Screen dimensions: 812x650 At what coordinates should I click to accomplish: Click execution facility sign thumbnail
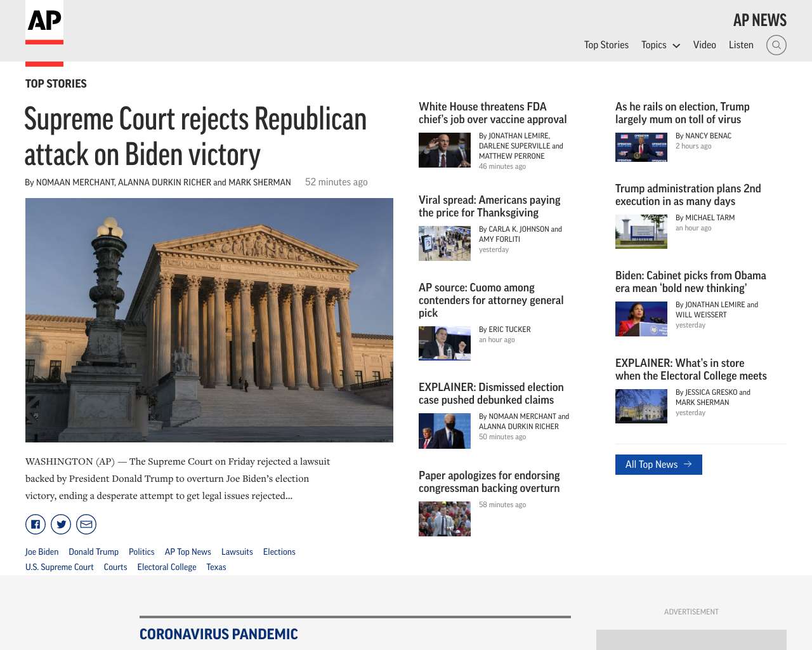[x=641, y=231]
